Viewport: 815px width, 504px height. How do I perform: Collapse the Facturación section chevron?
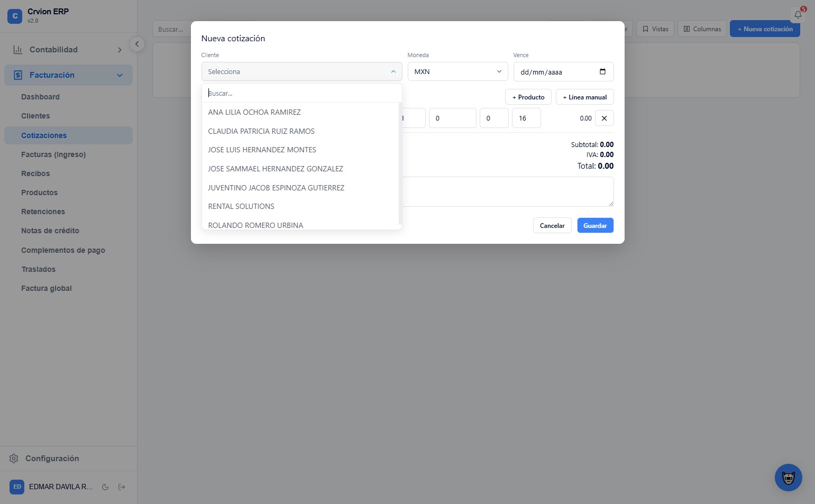120,75
